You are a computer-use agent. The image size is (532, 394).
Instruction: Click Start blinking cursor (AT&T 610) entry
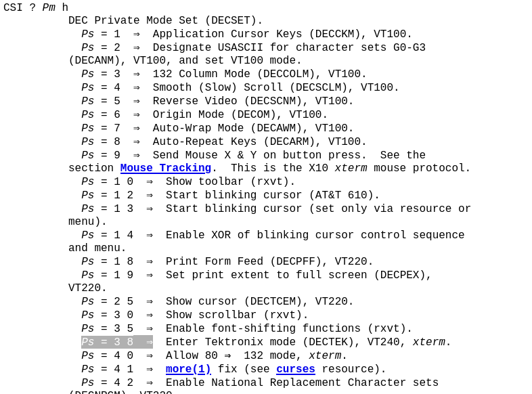(272, 196)
